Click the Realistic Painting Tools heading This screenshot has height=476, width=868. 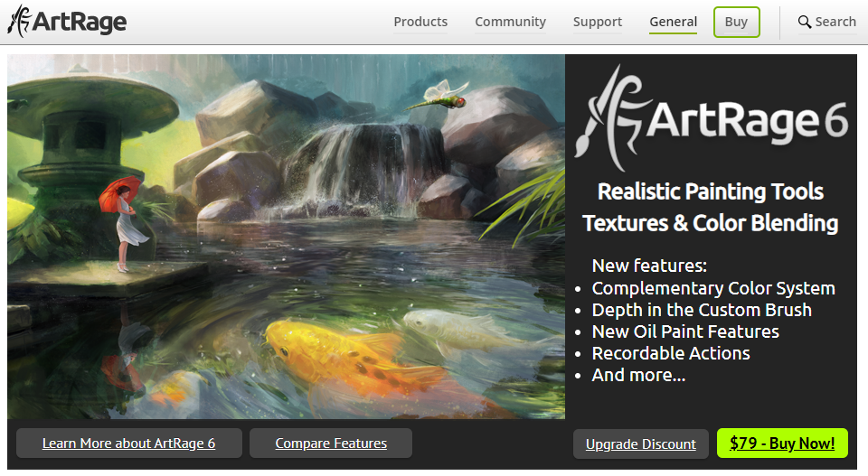[711, 191]
